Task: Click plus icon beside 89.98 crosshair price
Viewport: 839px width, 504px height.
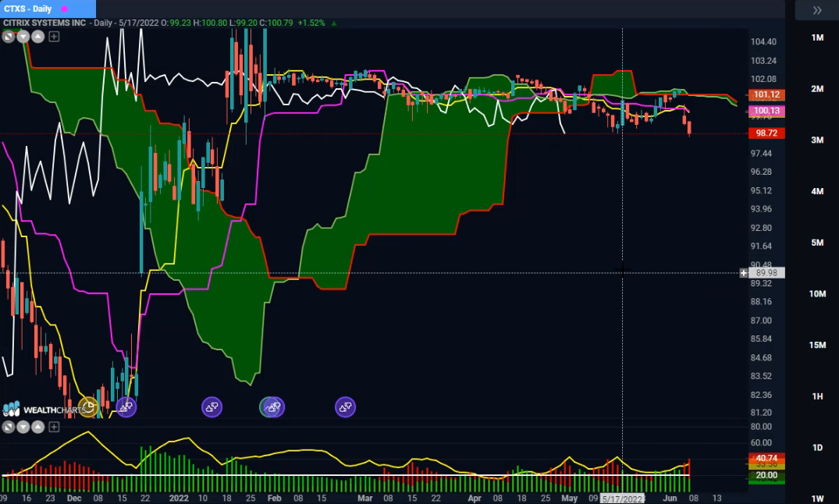Action: click(744, 273)
